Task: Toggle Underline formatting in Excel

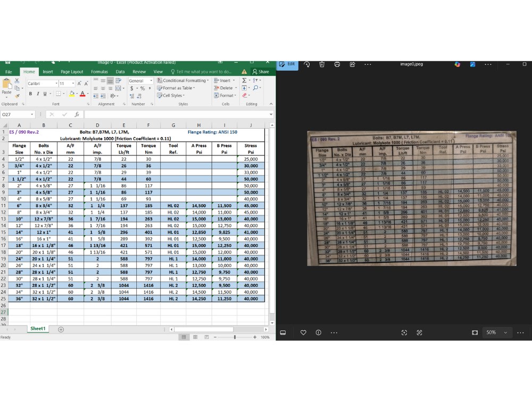Action: tap(45, 94)
